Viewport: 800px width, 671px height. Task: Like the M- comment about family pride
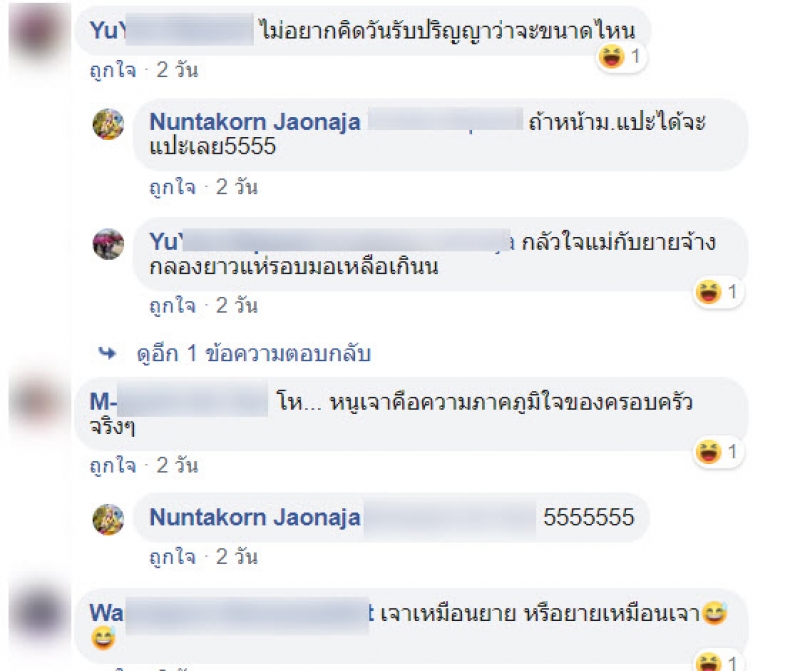[113, 465]
